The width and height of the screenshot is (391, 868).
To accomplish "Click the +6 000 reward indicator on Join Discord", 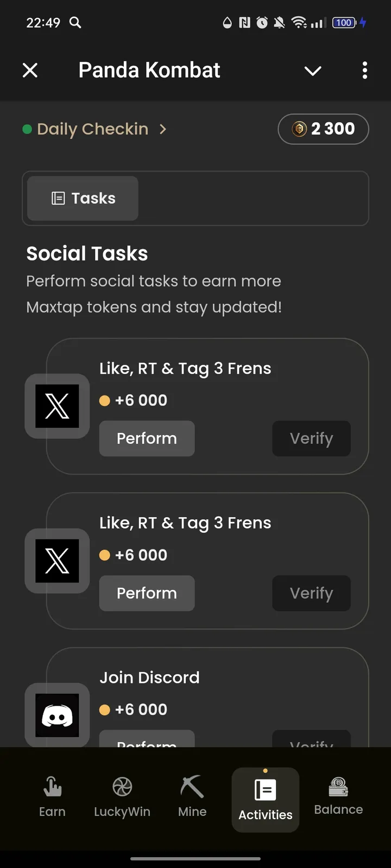I will [x=133, y=709].
